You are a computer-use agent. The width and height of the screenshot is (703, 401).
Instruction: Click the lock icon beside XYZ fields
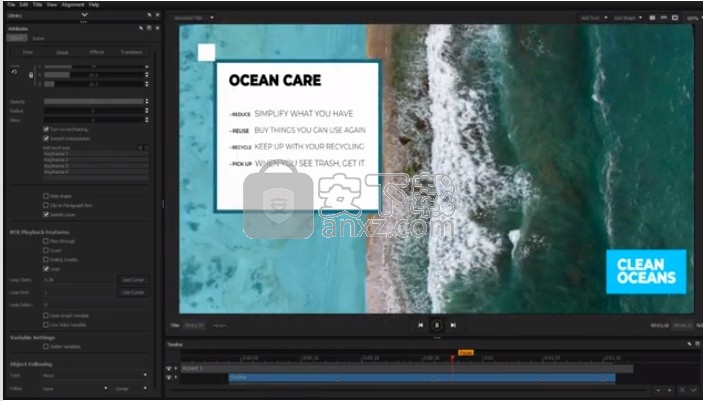coord(31,75)
